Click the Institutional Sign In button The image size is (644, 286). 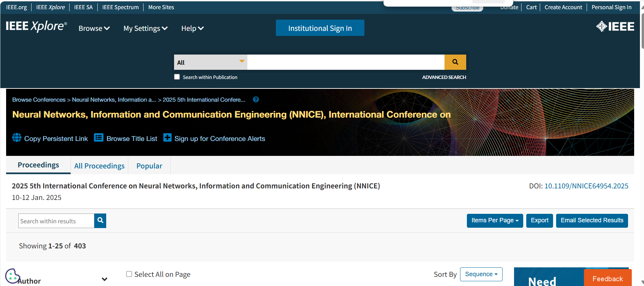pyautogui.click(x=320, y=28)
